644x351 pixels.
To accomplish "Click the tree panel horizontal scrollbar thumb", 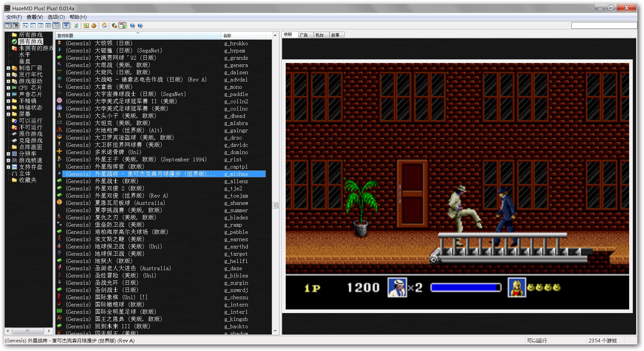I will click(x=28, y=331).
